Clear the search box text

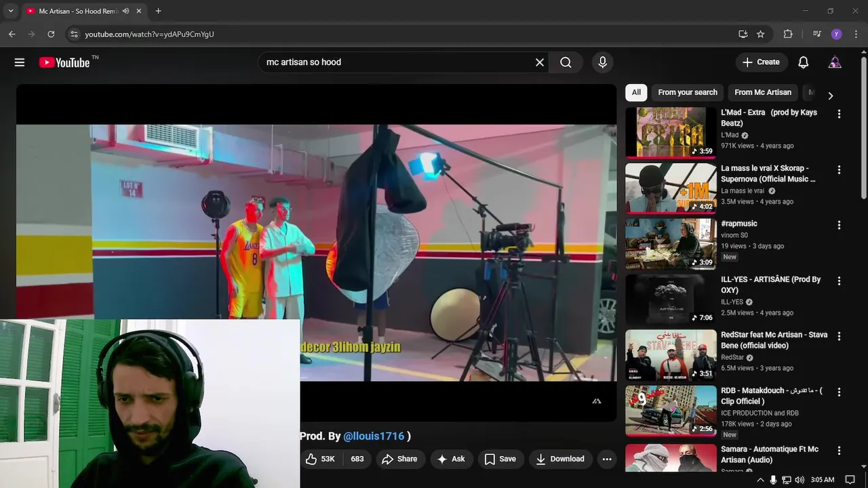[x=540, y=62]
